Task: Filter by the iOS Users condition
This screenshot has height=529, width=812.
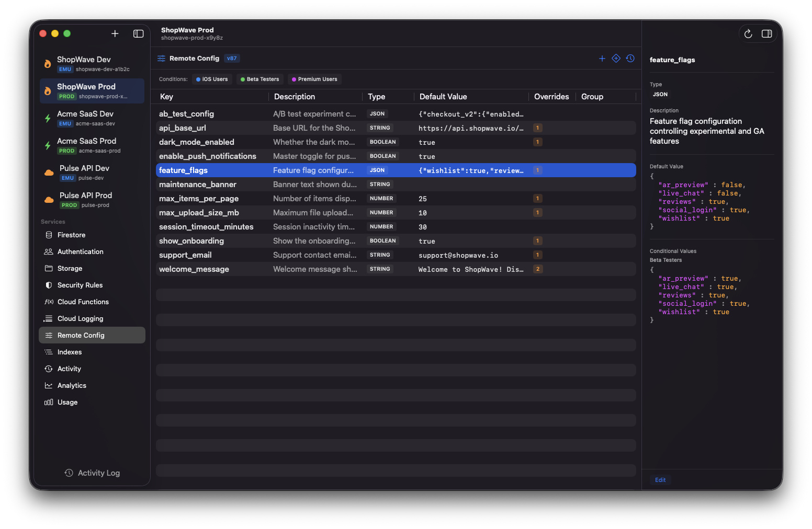Action: coord(212,79)
